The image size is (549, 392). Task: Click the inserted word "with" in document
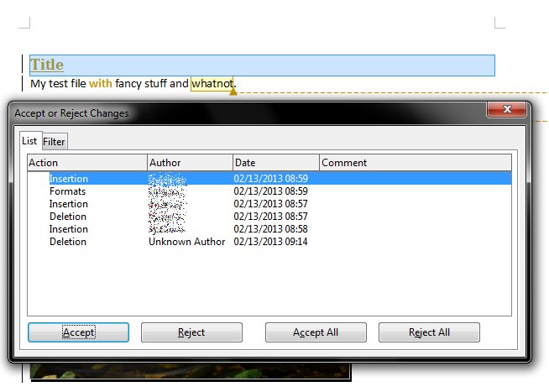101,83
